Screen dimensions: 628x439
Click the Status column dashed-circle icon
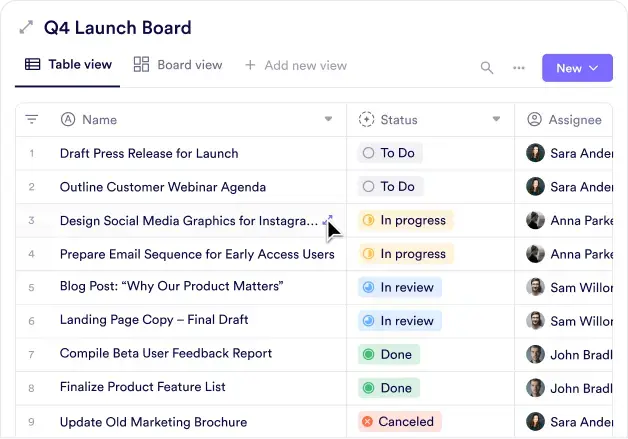click(366, 120)
